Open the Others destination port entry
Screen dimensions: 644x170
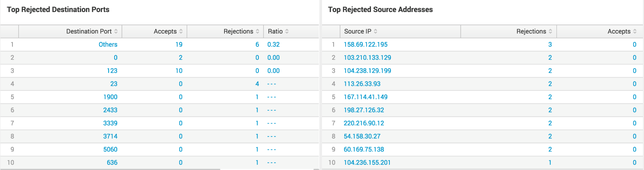coord(108,44)
